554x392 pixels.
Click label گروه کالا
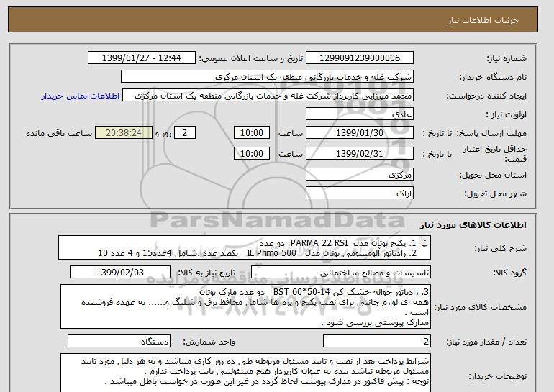pos(510,273)
